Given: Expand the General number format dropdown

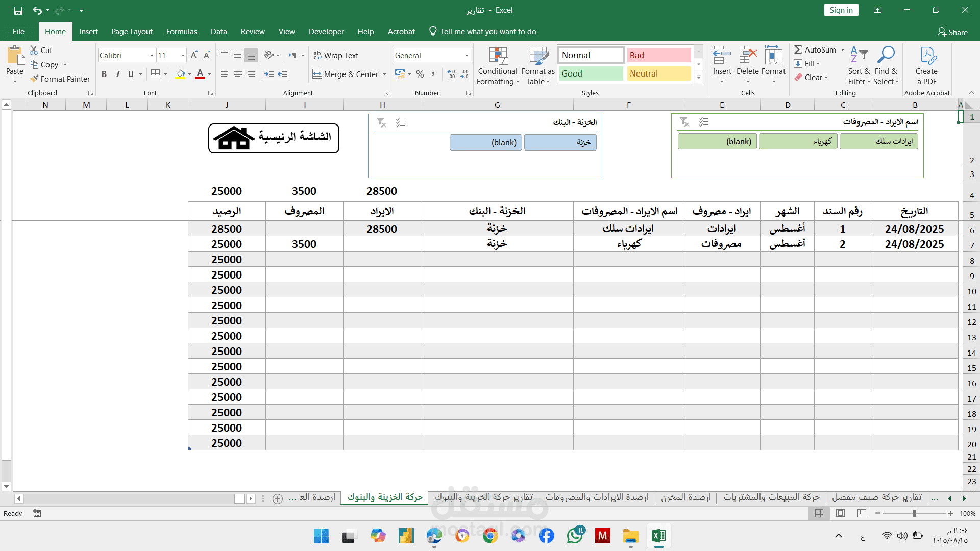Looking at the screenshot, I should (467, 55).
